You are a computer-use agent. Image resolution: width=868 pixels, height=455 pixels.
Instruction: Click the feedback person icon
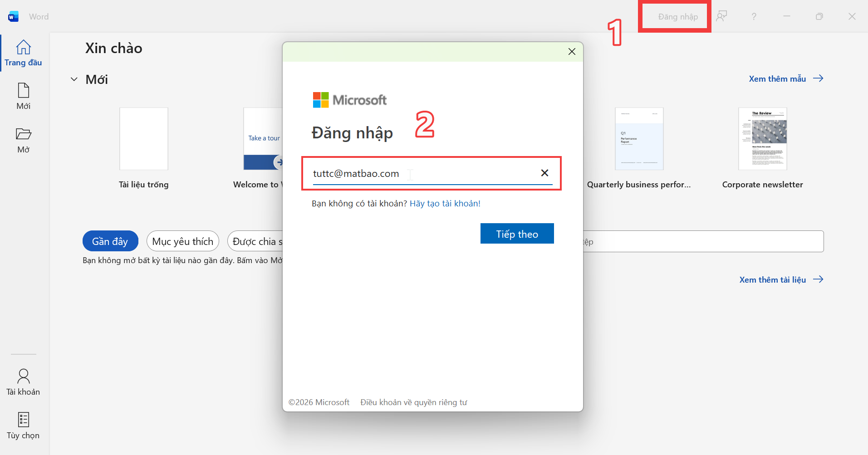tap(721, 16)
